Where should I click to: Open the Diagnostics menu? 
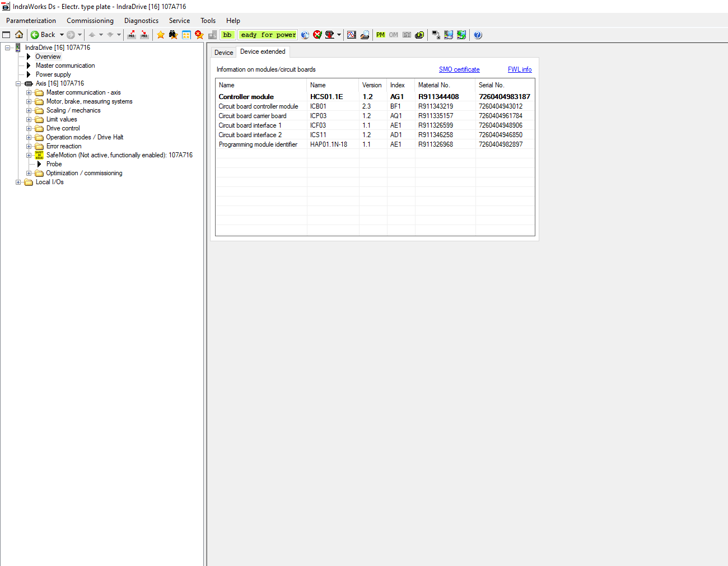click(141, 21)
